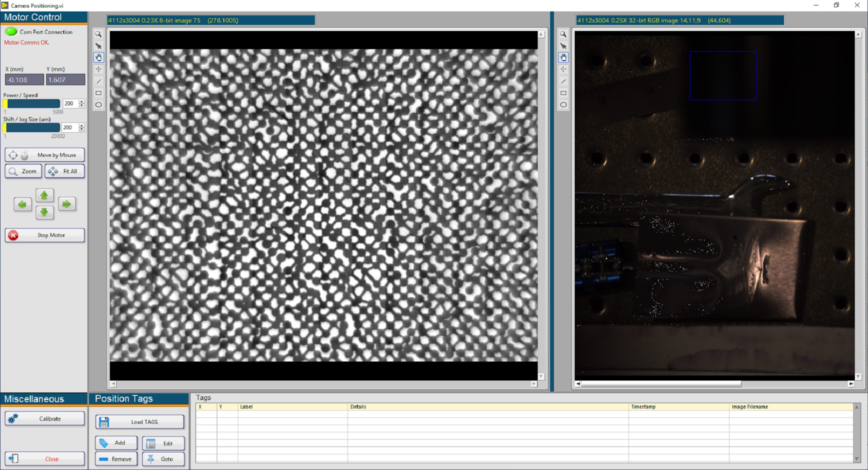Select the rectangle ROI tool in the right toolbar
This screenshot has height=470, width=868.
pos(563,93)
